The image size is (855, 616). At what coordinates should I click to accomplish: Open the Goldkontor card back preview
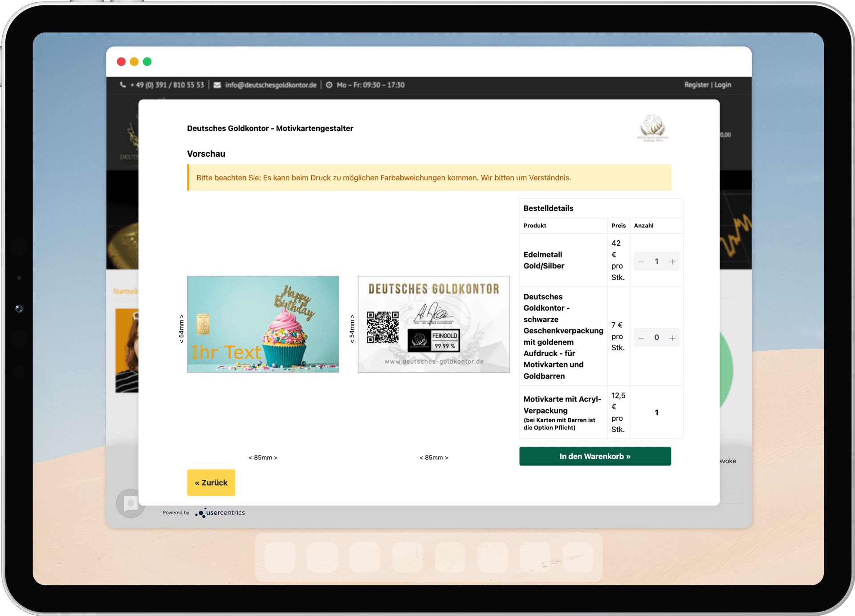pyautogui.click(x=433, y=324)
